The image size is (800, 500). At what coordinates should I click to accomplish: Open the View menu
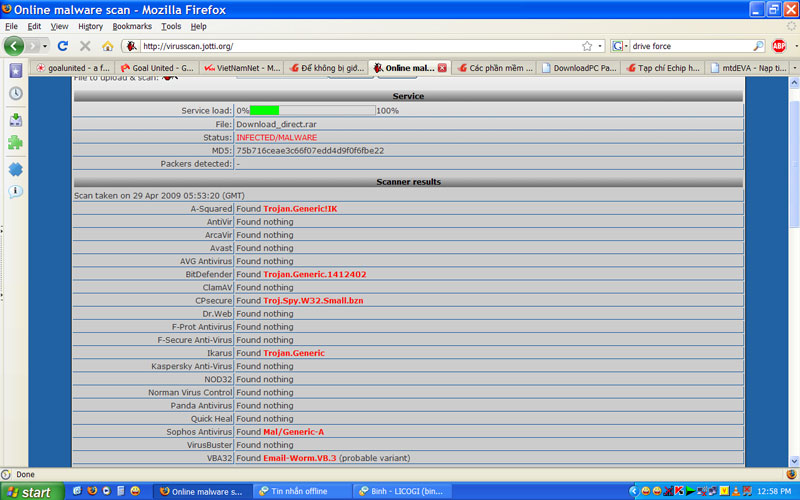pyautogui.click(x=59, y=26)
